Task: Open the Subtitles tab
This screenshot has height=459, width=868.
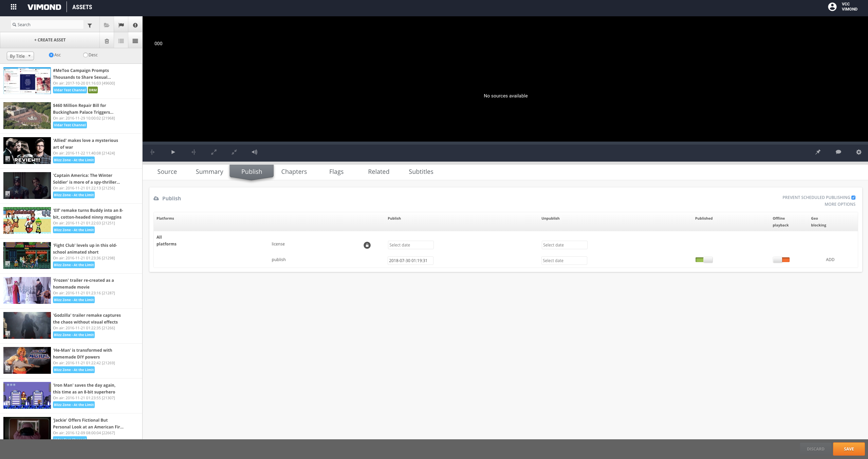Action: [421, 172]
